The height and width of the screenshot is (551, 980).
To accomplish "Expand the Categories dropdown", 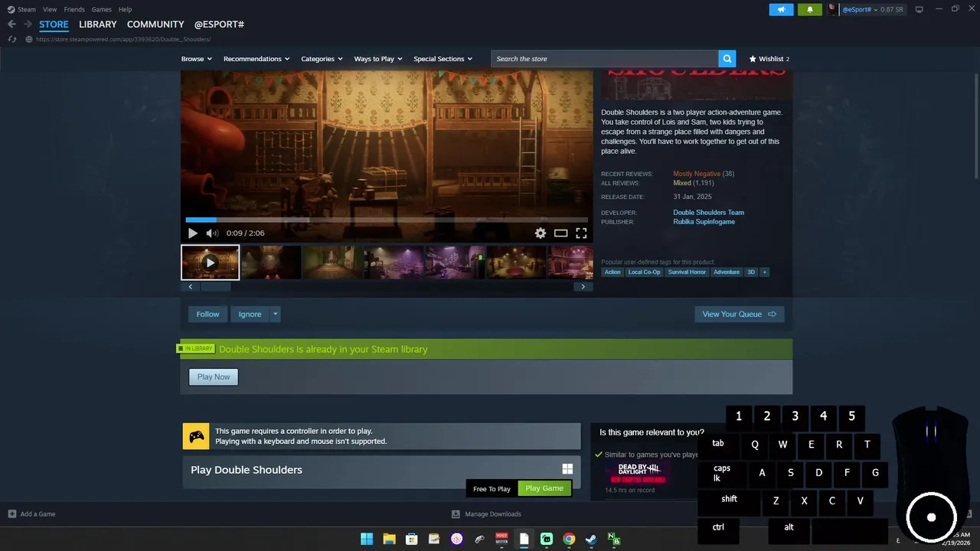I will point(322,59).
